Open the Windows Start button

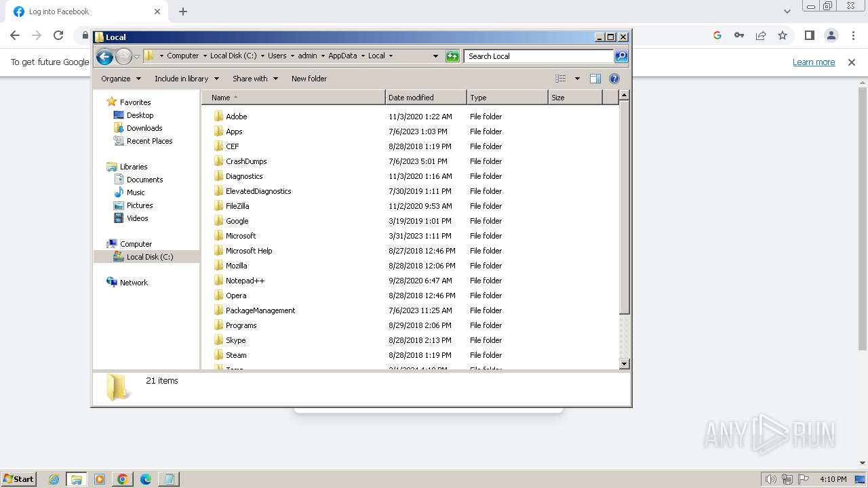click(x=18, y=479)
